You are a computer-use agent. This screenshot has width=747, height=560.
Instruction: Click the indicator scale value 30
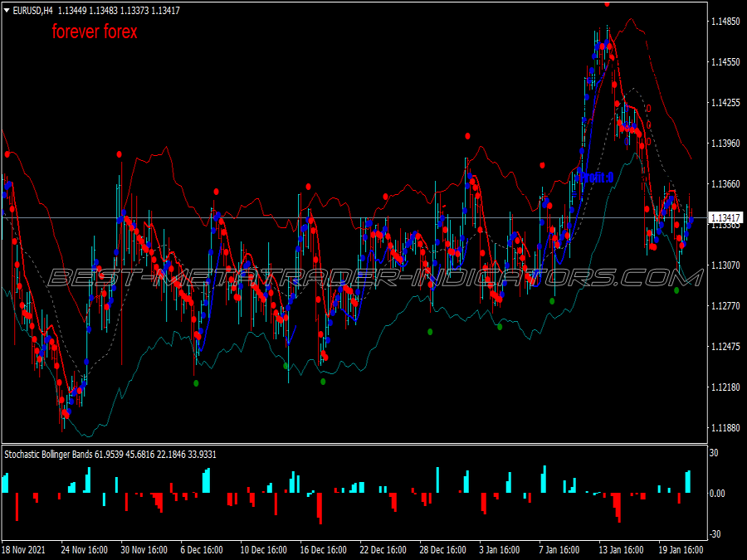click(x=714, y=453)
